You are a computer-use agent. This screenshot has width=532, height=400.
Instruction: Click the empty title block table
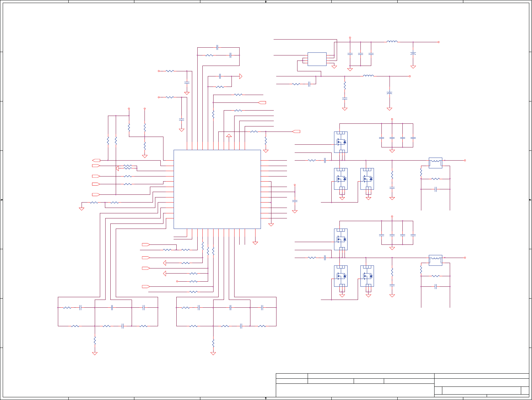pyautogui.click(x=402, y=385)
